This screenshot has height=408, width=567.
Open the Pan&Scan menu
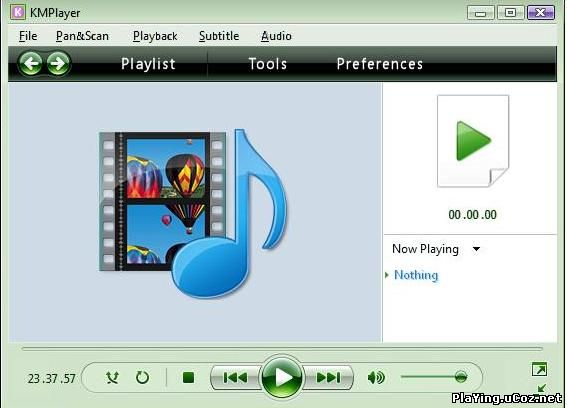(x=82, y=36)
